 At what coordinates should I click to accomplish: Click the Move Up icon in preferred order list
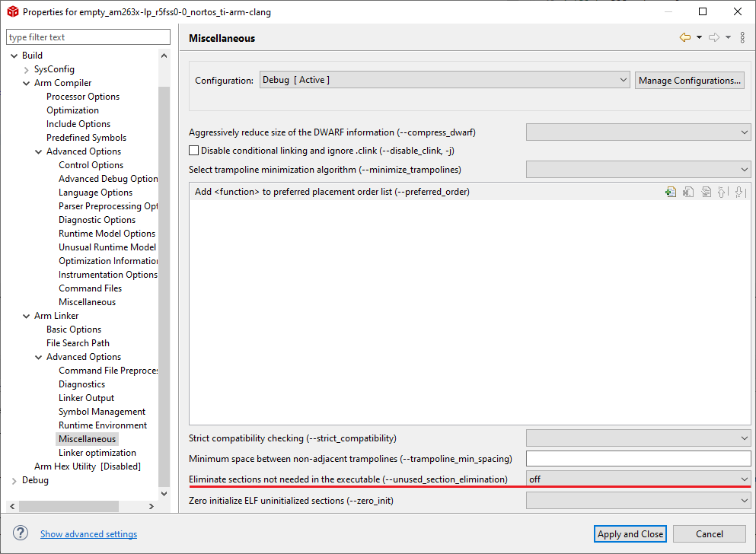(723, 193)
